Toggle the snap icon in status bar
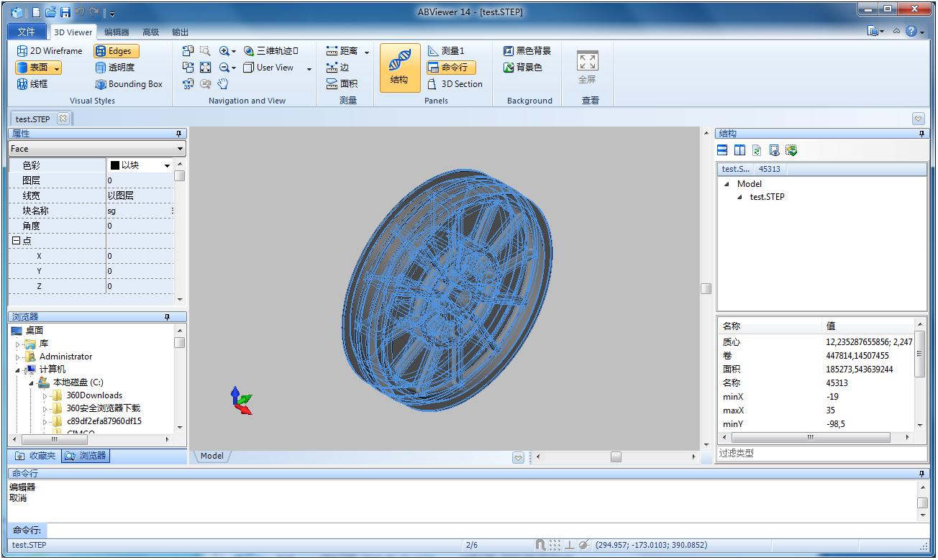Image resolution: width=938 pixels, height=560 pixels. tap(540, 545)
